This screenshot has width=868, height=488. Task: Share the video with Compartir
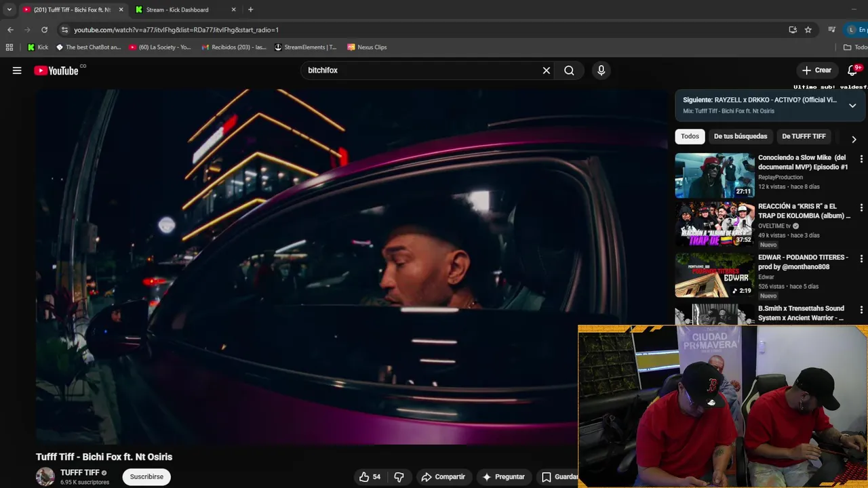pyautogui.click(x=443, y=477)
